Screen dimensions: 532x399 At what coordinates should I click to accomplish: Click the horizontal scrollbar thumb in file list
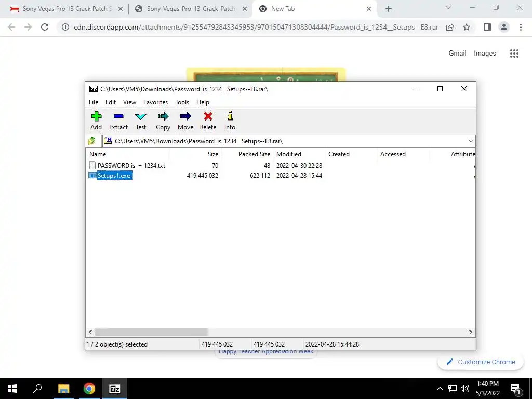click(151, 332)
